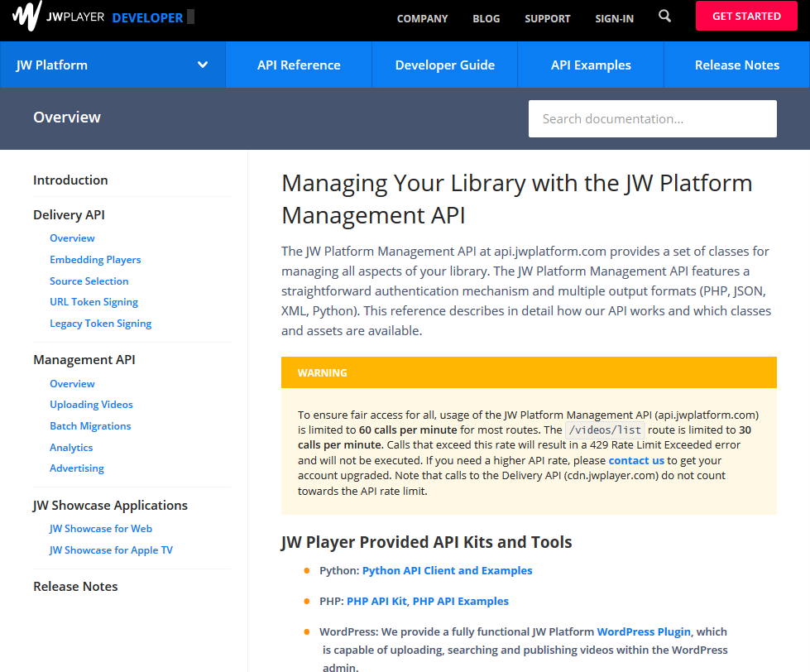
Task: Select Release Notes in the sidebar
Action: point(75,586)
